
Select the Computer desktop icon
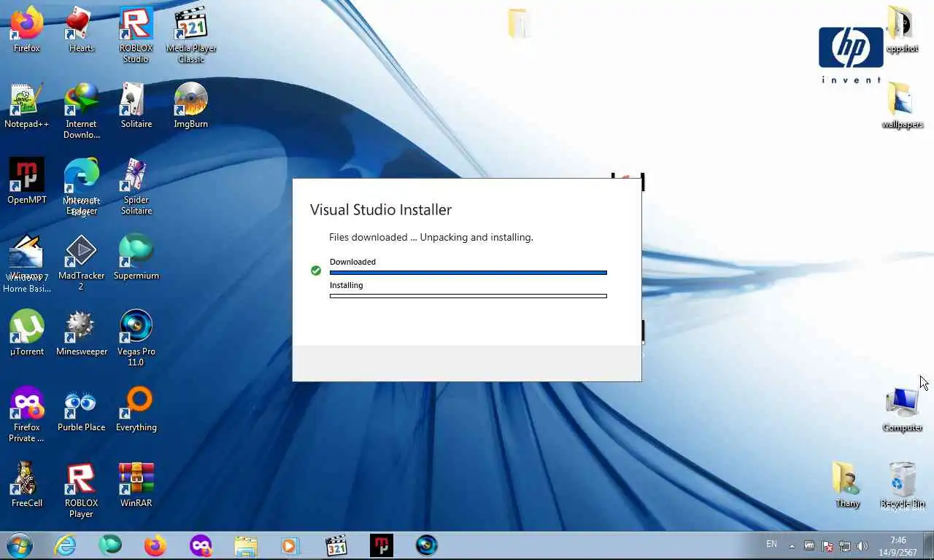(902, 409)
